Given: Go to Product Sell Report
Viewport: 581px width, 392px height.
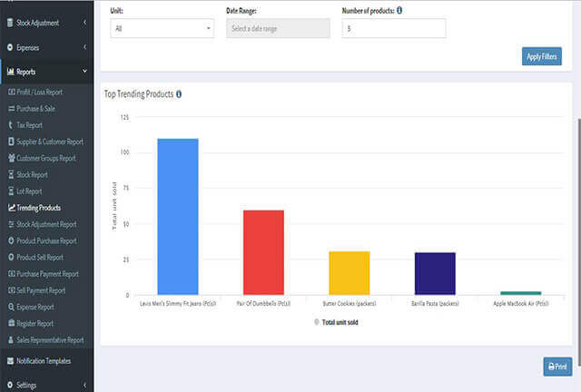Looking at the screenshot, I should [44, 257].
